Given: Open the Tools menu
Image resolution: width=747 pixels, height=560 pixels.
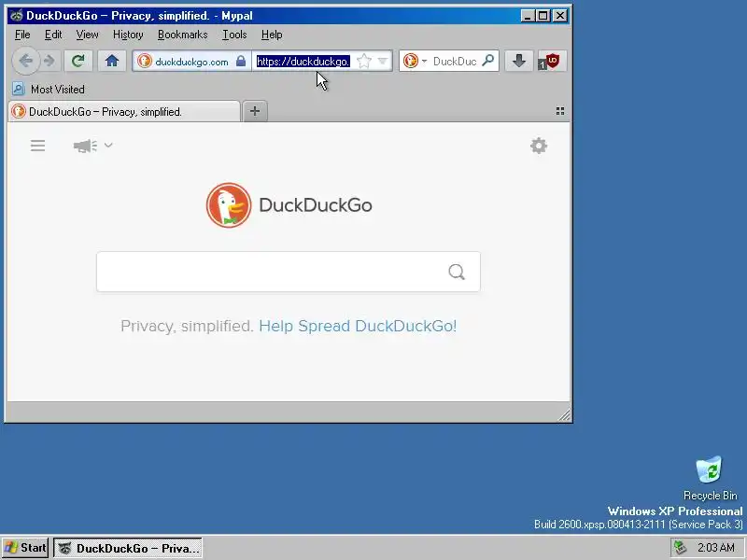Looking at the screenshot, I should 234,35.
